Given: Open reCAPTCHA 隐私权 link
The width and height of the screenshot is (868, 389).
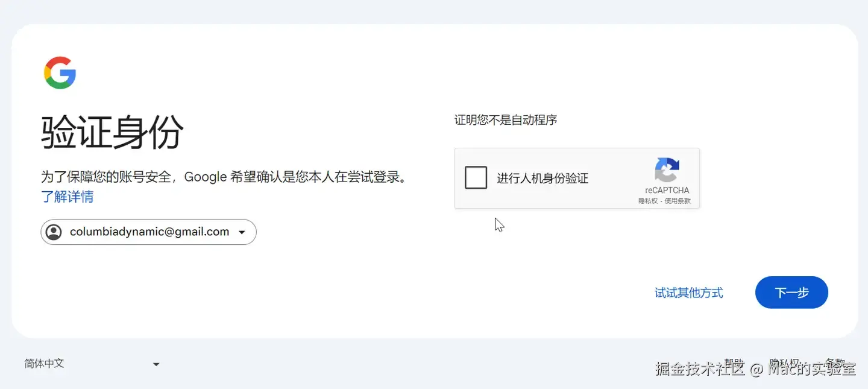Looking at the screenshot, I should coord(648,201).
